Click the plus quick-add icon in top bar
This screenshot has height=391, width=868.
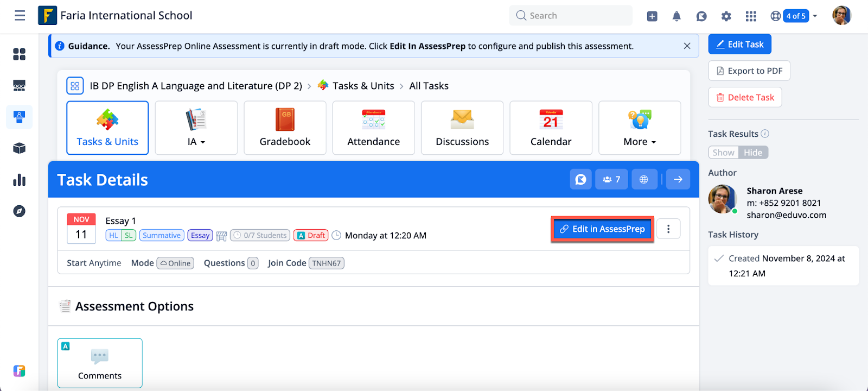tap(652, 16)
